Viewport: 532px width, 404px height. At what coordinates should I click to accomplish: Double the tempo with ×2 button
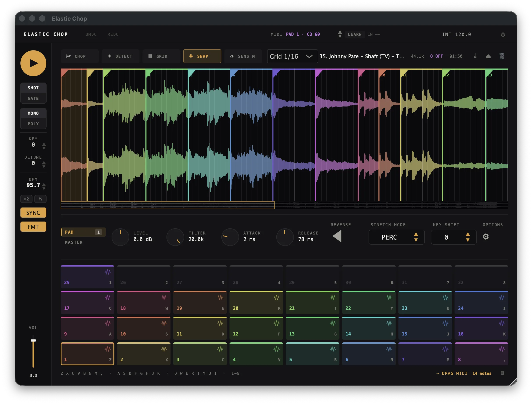coord(26,199)
